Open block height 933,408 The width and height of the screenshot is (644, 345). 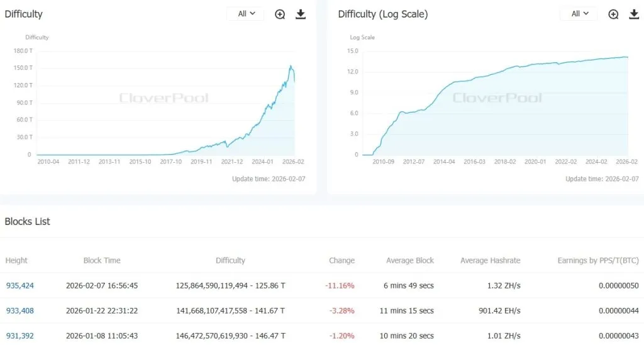coord(20,310)
